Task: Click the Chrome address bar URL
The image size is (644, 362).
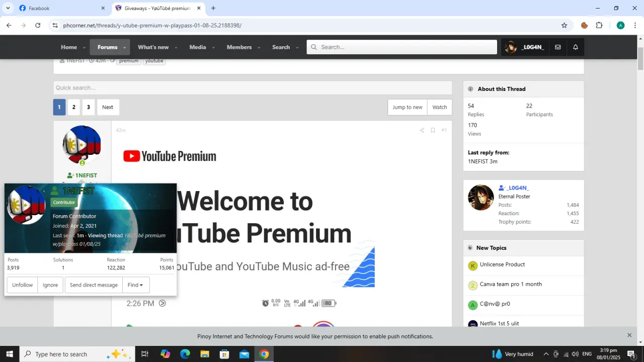Action: click(152, 25)
